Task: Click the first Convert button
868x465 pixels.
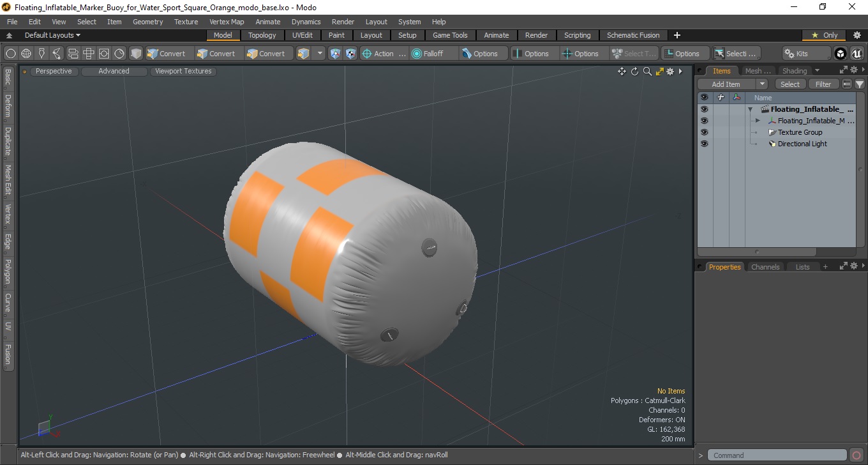Action: coord(167,54)
